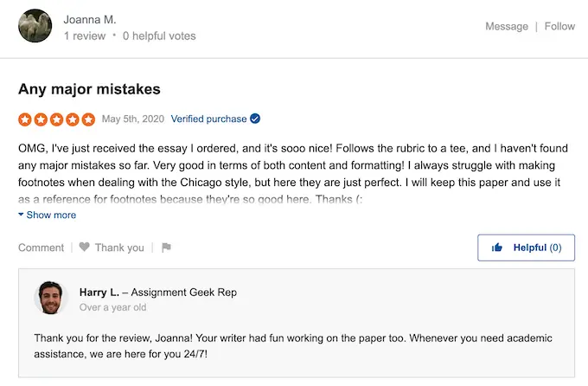
Task: Click the third orange rating star
Action: [57, 119]
